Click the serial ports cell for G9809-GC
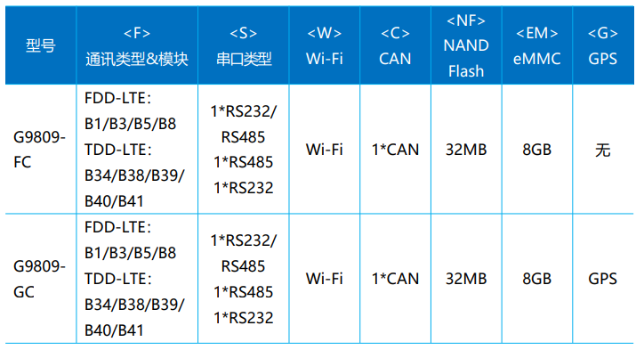644x350 pixels. [x=244, y=279]
